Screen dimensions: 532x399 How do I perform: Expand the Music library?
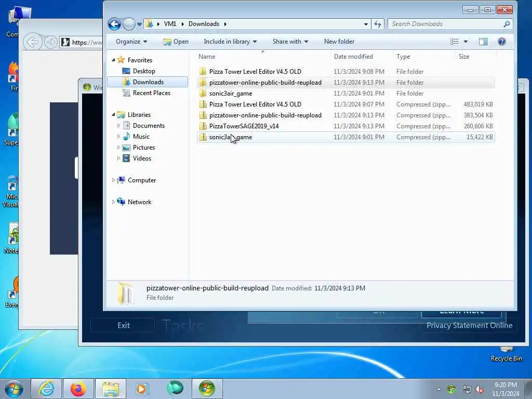118,137
